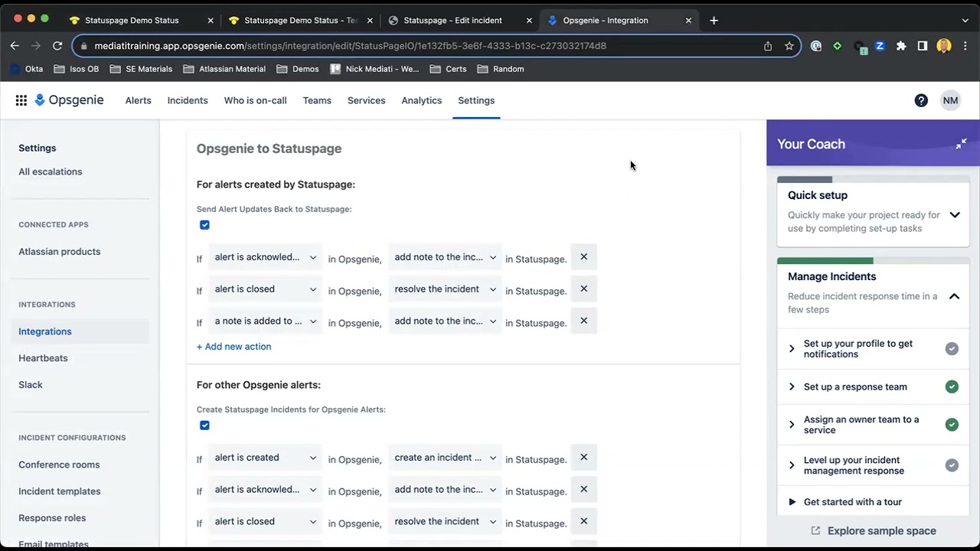Close the Opsgenie - Integration tab
This screenshot has width=980, height=551.
pyautogui.click(x=688, y=21)
